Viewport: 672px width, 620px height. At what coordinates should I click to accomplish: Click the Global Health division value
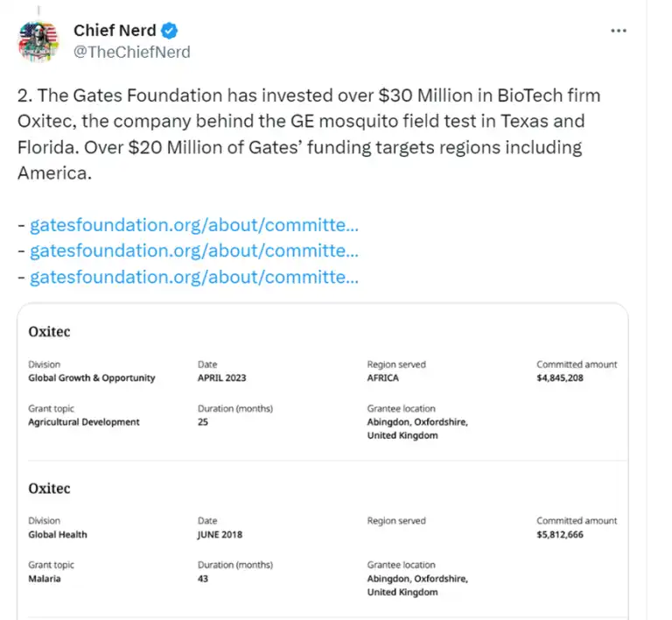58,534
